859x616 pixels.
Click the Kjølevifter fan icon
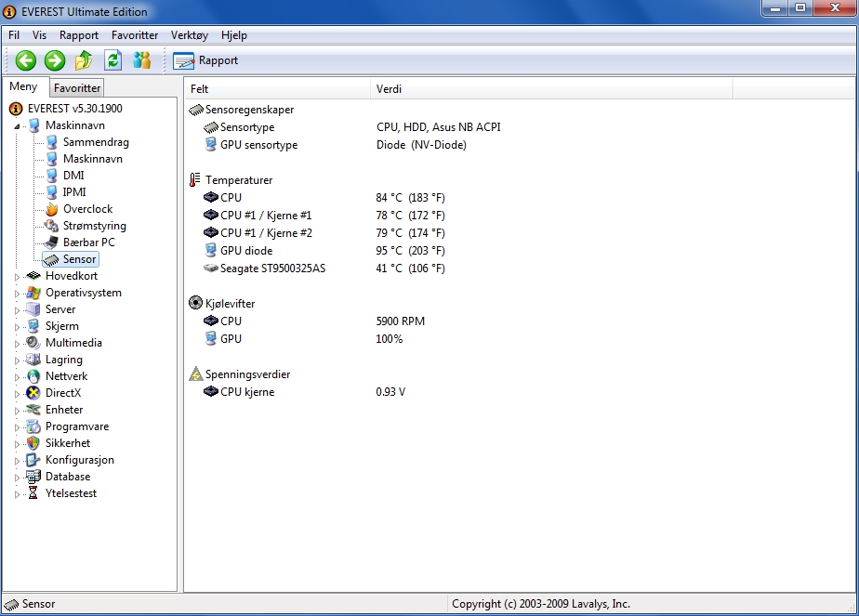(x=195, y=303)
